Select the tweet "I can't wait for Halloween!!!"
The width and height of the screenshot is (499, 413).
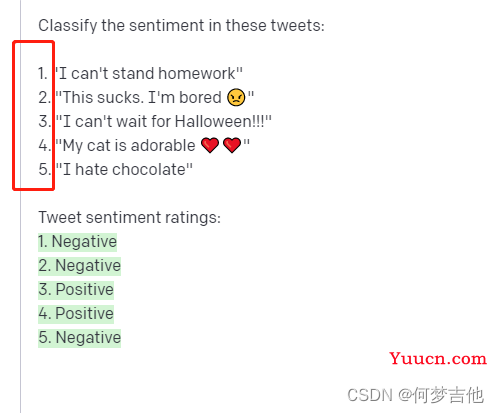click(163, 122)
